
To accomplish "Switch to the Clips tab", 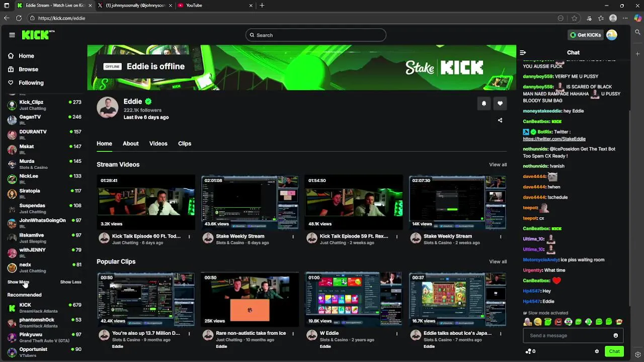I will tap(185, 144).
